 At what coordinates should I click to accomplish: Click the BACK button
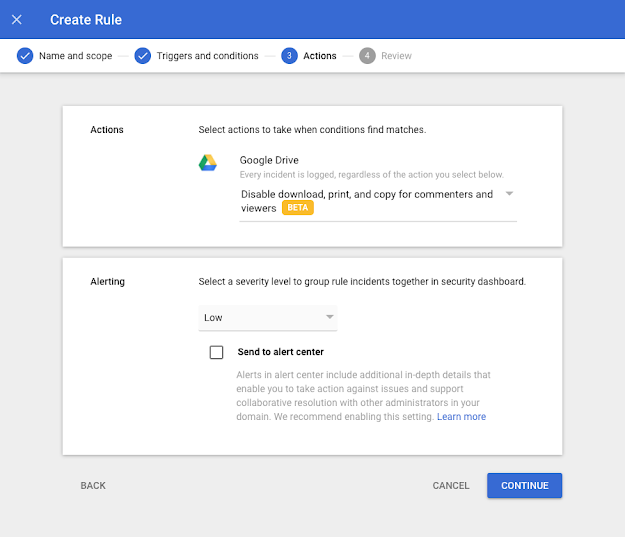(x=93, y=486)
